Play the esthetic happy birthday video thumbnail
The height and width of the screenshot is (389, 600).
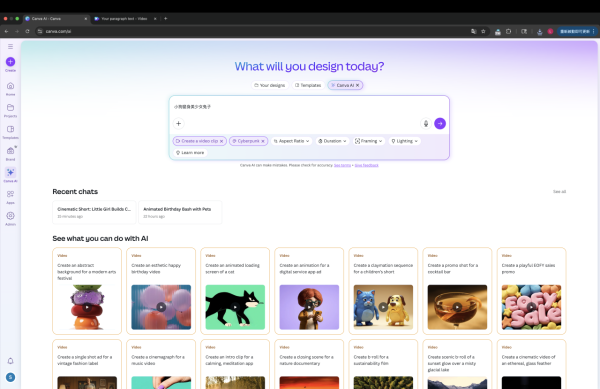pos(161,307)
